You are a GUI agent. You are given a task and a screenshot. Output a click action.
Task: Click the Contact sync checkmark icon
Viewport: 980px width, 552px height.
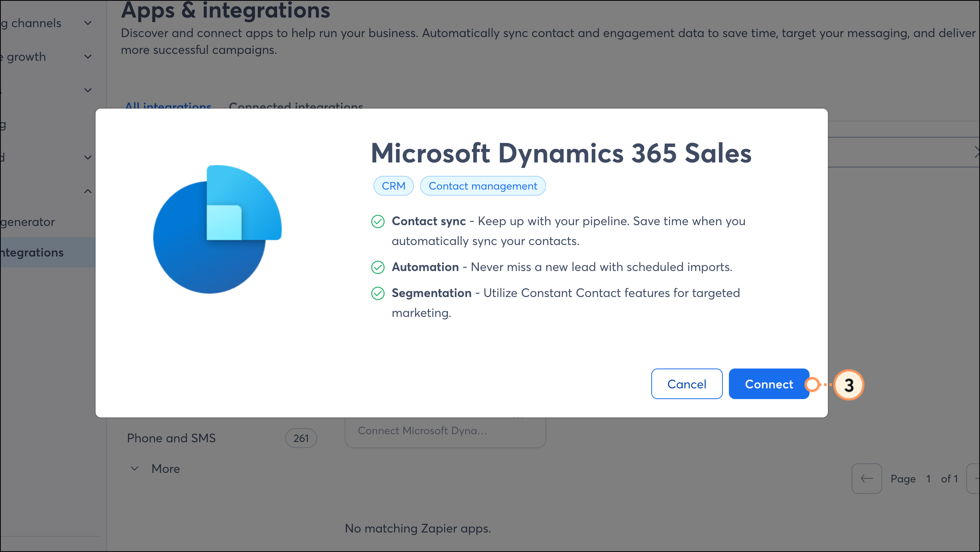(378, 221)
